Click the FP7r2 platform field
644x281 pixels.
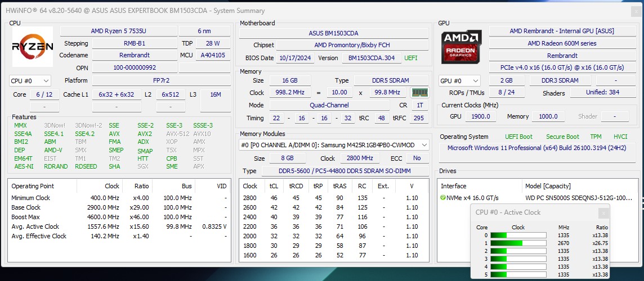pyautogui.click(x=162, y=80)
